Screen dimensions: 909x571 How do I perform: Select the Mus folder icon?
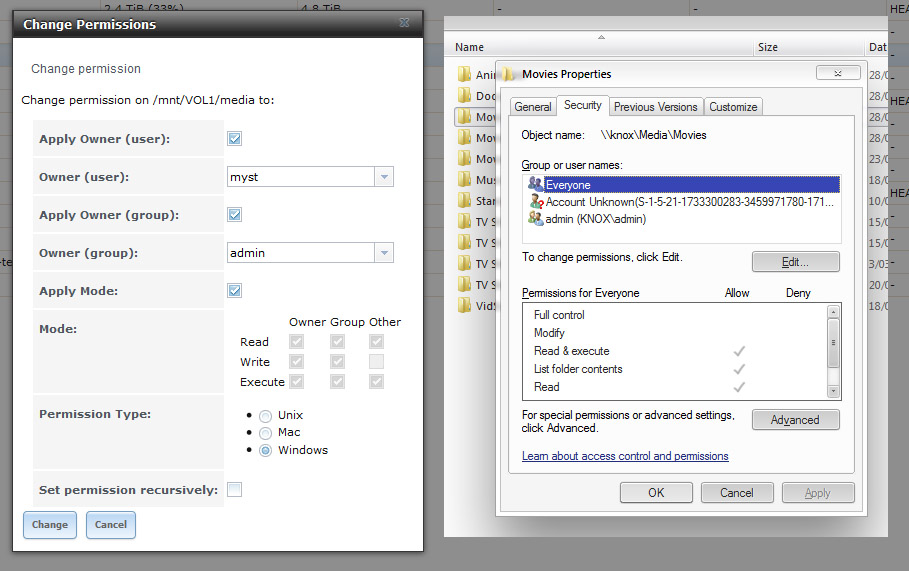coord(464,179)
